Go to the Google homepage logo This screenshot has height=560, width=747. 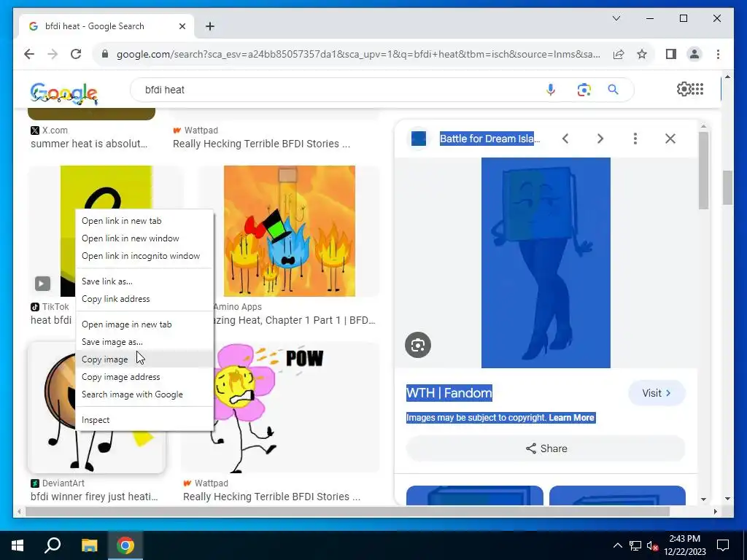[64, 93]
